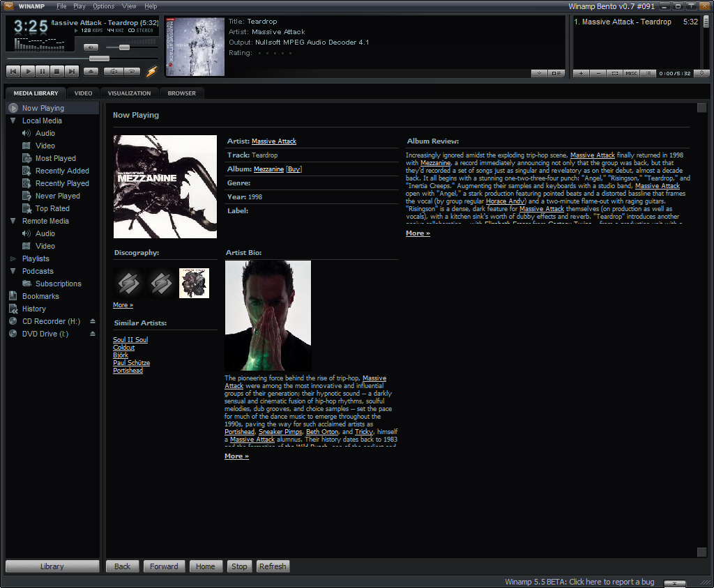Screen dimensions: 714x588
Task: Go Back in the browser pane
Action: 122,566
